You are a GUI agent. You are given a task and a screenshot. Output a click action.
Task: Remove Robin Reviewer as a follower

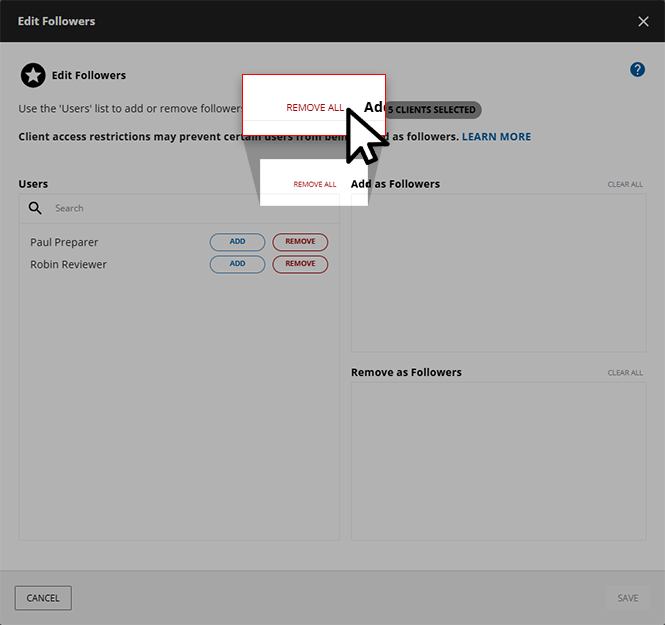click(x=300, y=264)
